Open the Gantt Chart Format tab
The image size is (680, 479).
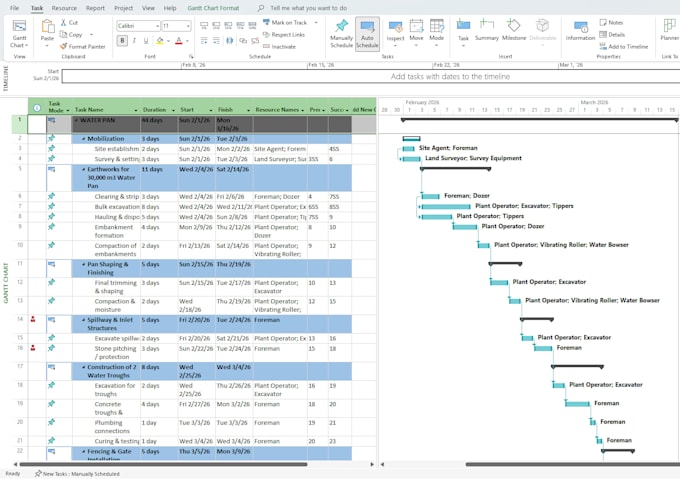213,8
